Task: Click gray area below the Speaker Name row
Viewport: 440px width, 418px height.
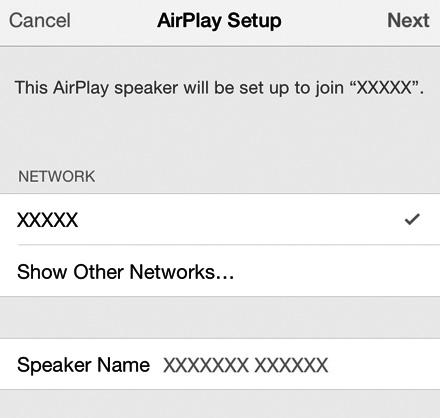Action: point(220,404)
